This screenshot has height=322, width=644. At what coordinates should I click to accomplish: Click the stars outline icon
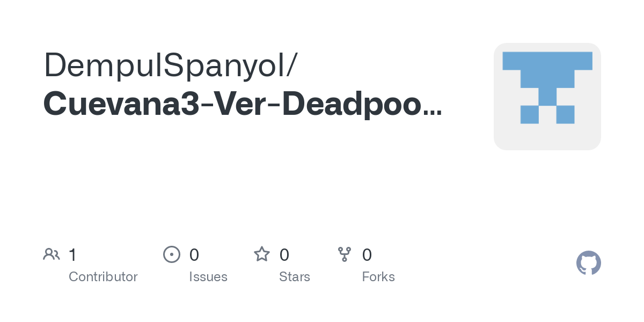[262, 254]
